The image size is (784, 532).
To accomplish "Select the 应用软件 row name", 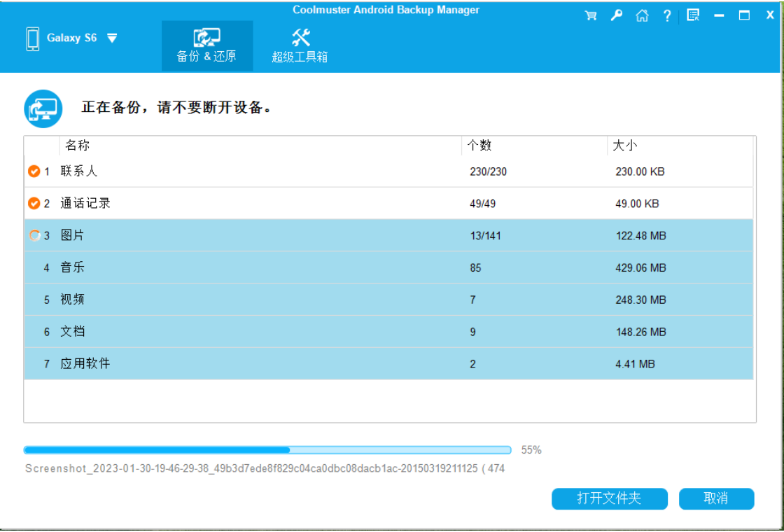I will [85, 363].
